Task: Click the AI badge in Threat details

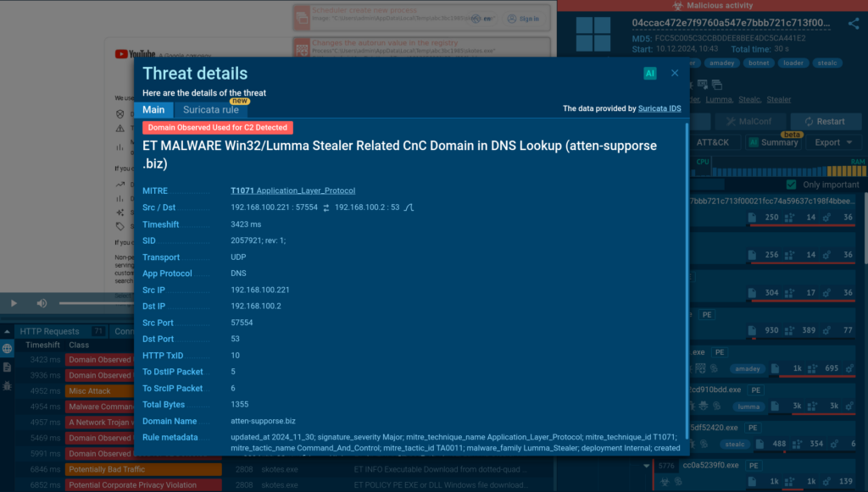Action: 650,73
